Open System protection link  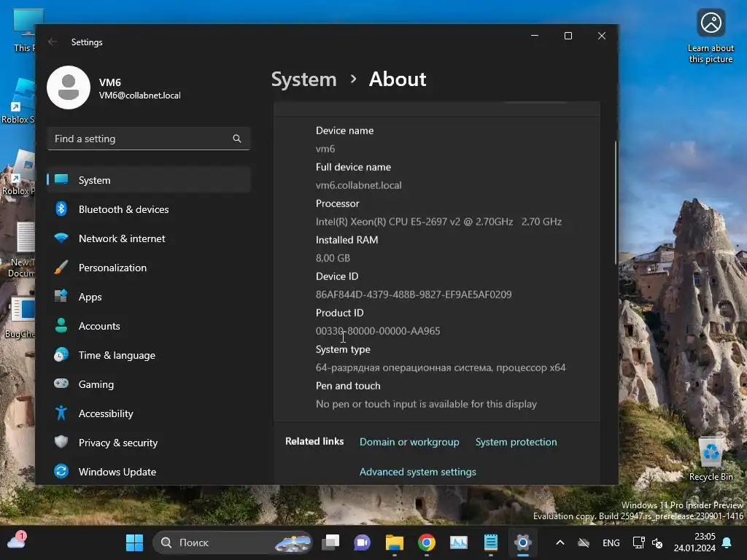tap(516, 442)
